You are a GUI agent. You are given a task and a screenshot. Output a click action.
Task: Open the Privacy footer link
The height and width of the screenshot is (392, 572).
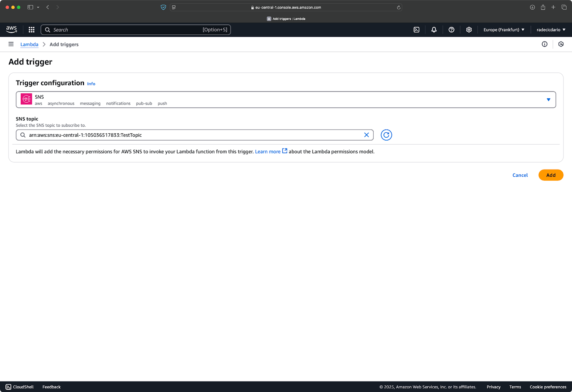tap(493, 387)
